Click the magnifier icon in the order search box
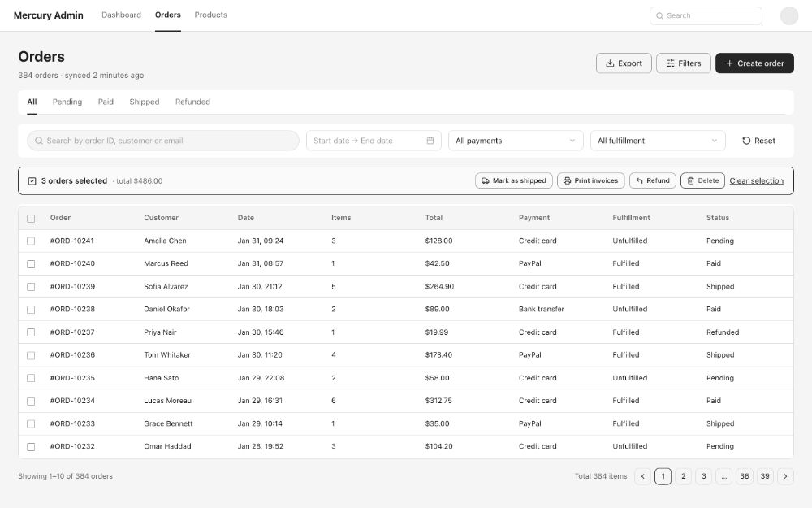This screenshot has width=812, height=508. click(x=39, y=141)
